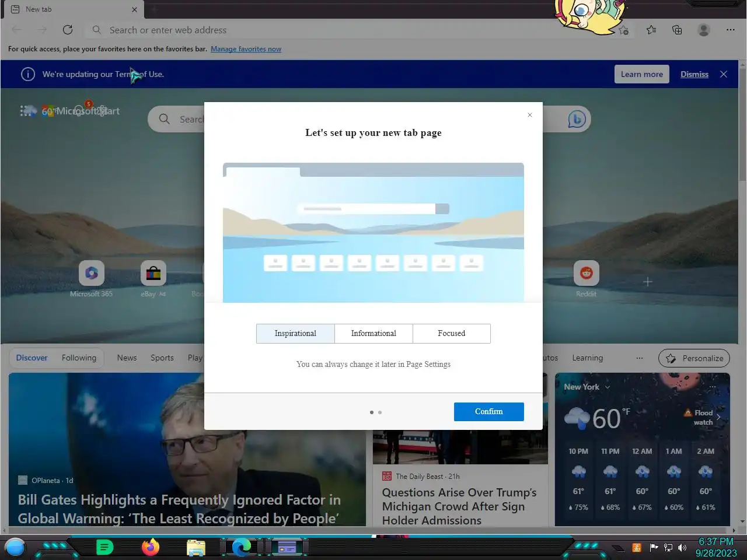Open the Bill Gates global warming article
This screenshot has width=747, height=560.
click(179, 509)
